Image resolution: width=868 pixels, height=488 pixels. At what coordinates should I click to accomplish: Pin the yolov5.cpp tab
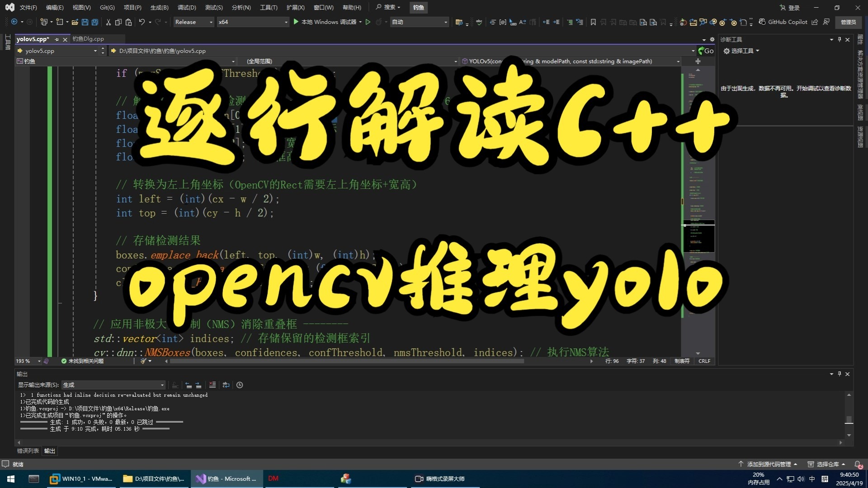[57, 39]
